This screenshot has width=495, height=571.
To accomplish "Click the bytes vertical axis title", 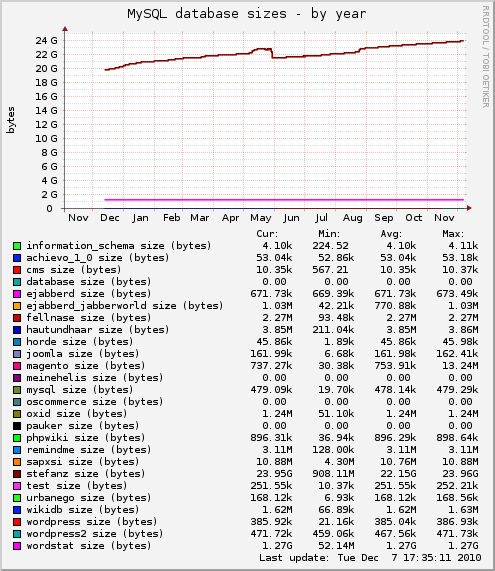I will pyautogui.click(x=11, y=120).
